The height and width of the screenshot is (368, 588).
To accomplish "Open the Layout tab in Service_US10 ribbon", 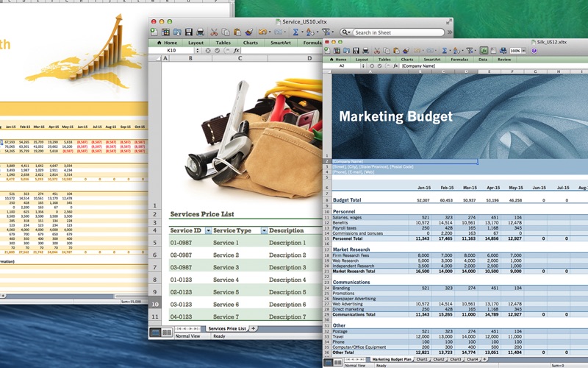I will point(196,43).
